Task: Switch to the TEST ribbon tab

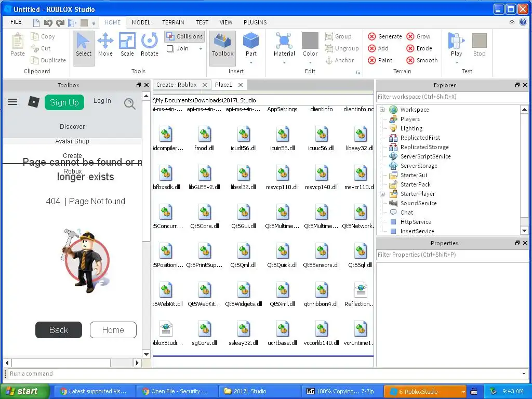Action: point(202,22)
